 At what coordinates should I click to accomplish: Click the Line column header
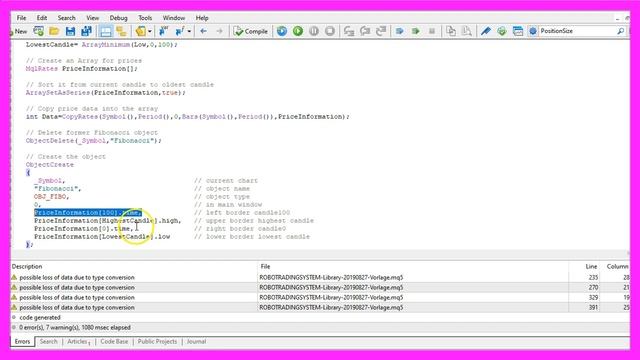click(584, 267)
